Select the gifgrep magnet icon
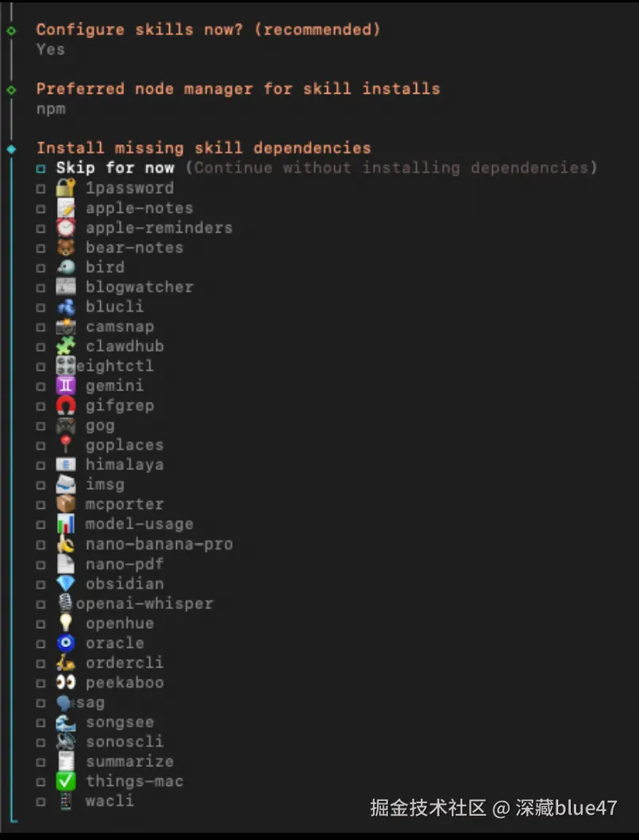This screenshot has width=639, height=840. (x=66, y=406)
